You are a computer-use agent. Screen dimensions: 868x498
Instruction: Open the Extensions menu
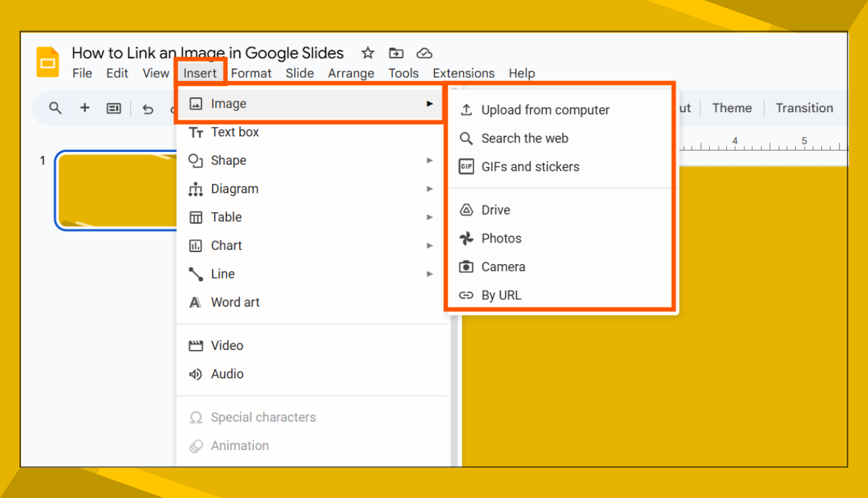[463, 73]
